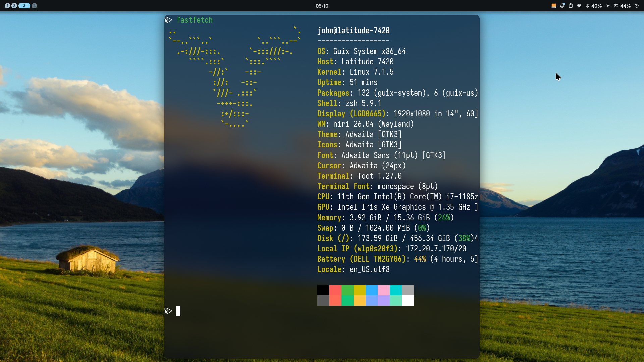Screen dimensions: 644x362
Task: Click the 'Local IP (wlp0s20f3)' line
Action: [x=392, y=249]
